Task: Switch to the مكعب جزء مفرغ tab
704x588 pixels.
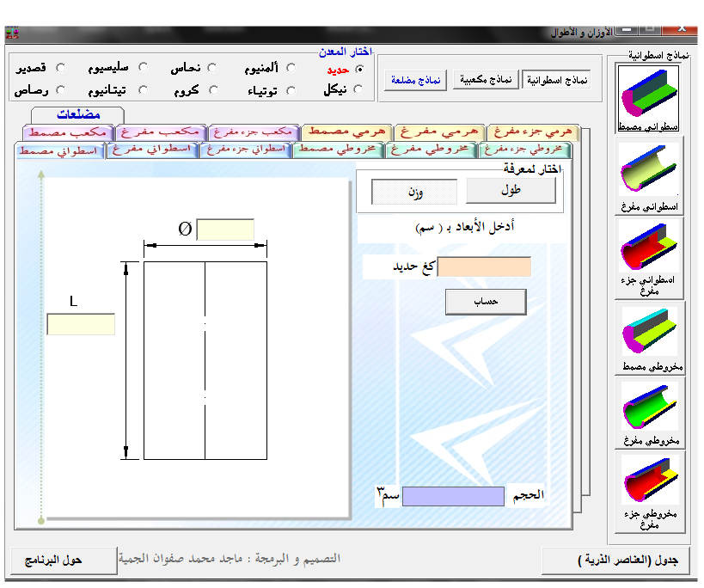Action: pos(254,132)
